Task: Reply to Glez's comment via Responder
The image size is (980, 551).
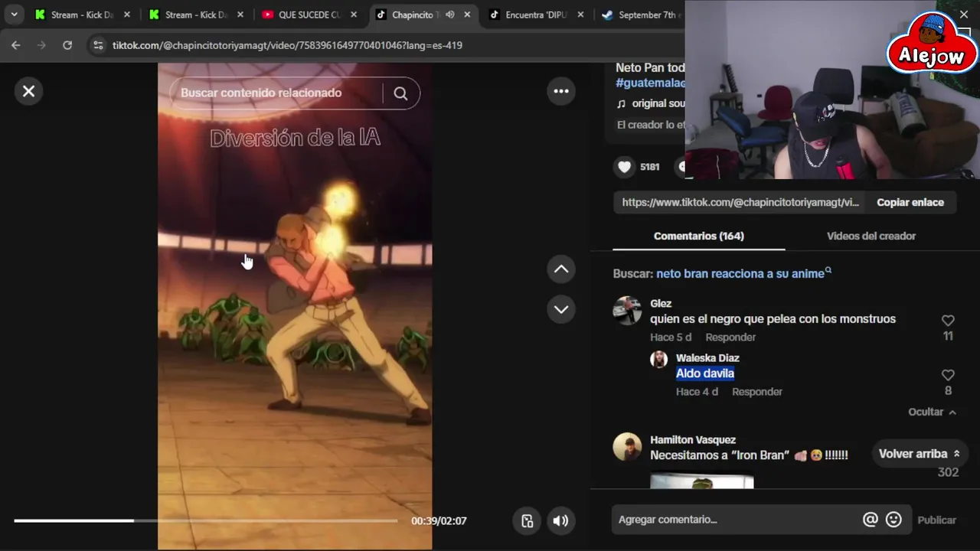Action: (x=730, y=337)
